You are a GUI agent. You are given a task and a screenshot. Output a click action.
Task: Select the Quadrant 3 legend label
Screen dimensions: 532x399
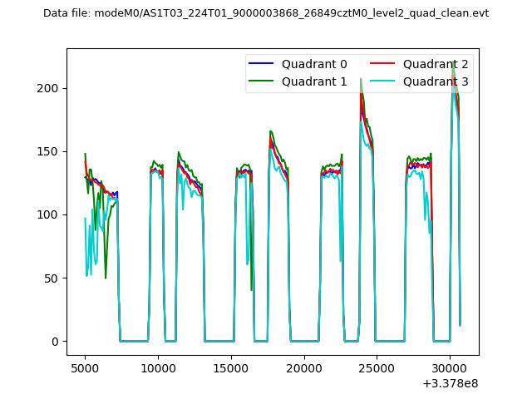436,81
